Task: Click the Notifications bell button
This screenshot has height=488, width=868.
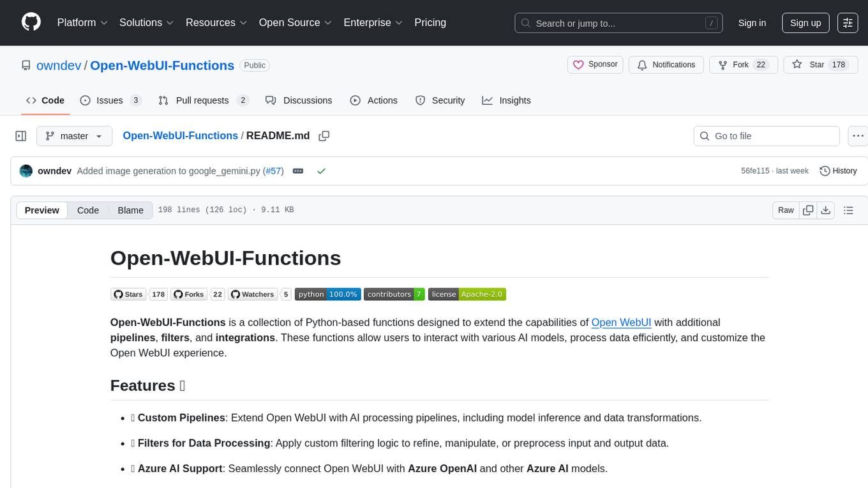Action: (666, 65)
